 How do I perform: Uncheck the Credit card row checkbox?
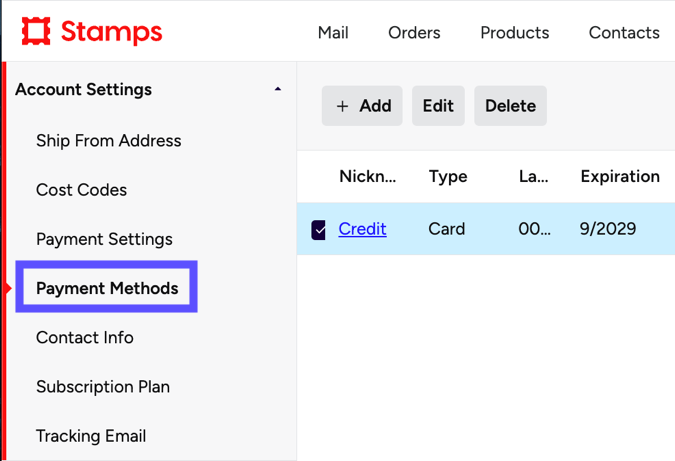click(319, 230)
